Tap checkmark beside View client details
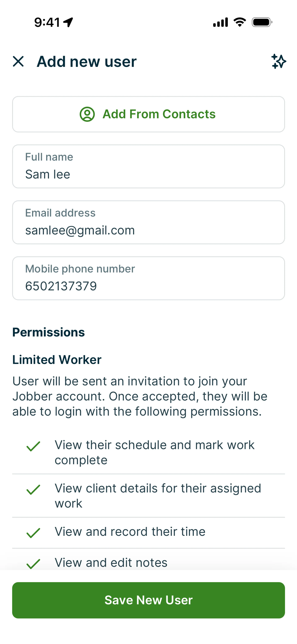297x644 pixels. pos(33,490)
